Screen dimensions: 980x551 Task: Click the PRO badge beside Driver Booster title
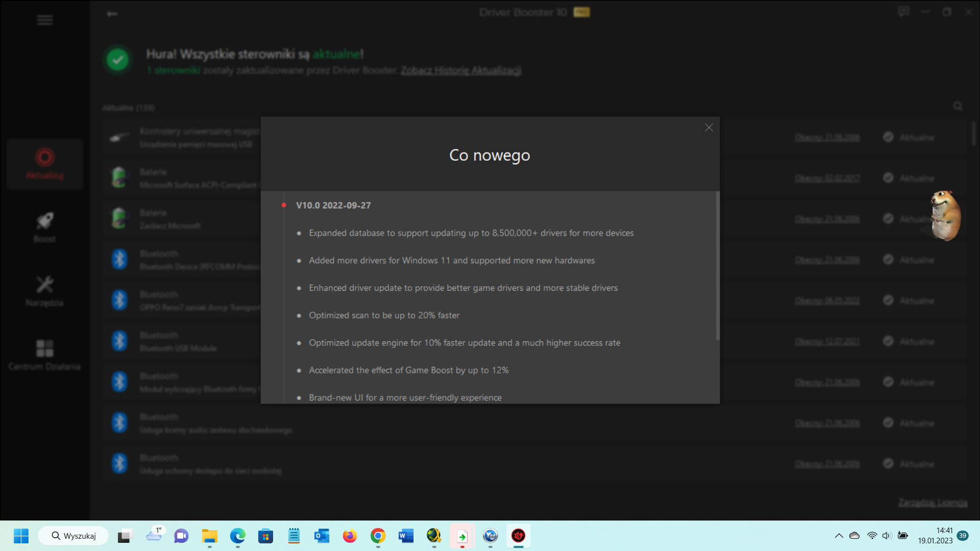click(x=581, y=12)
